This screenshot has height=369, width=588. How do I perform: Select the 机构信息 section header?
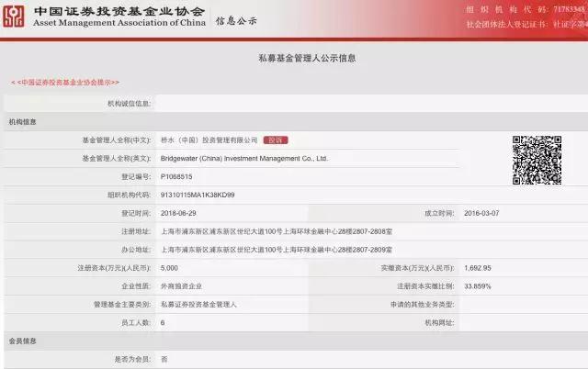coord(22,122)
